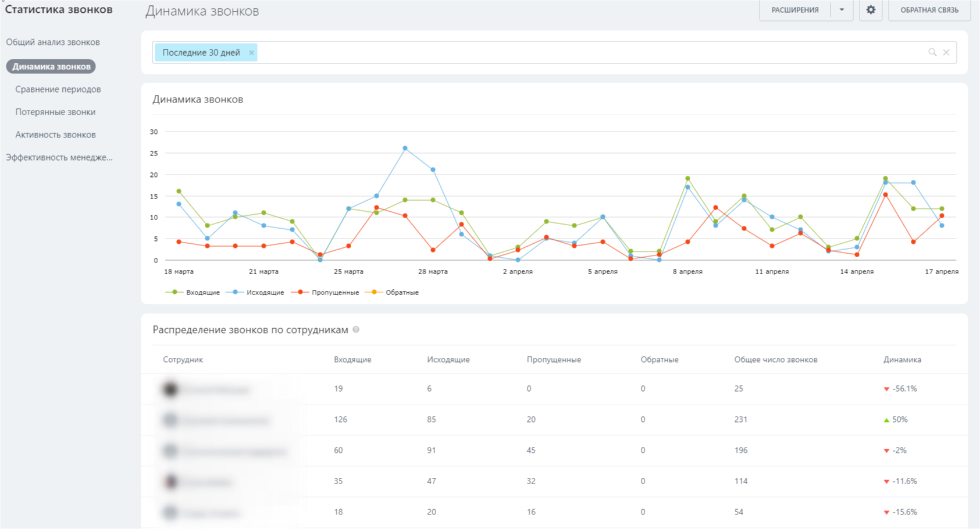Open 'Сравнение периодов' section
Image resolution: width=980 pixels, height=529 pixels.
58,89
